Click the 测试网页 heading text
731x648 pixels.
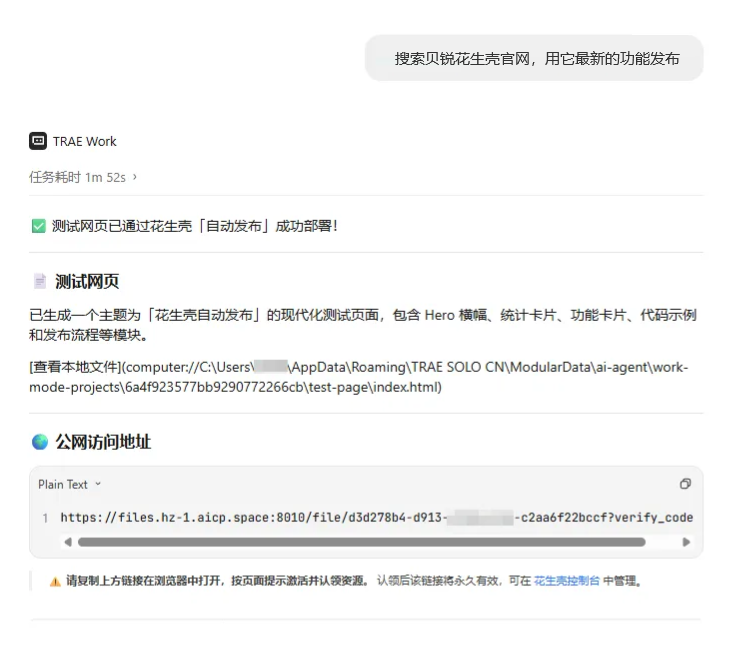coord(87,282)
